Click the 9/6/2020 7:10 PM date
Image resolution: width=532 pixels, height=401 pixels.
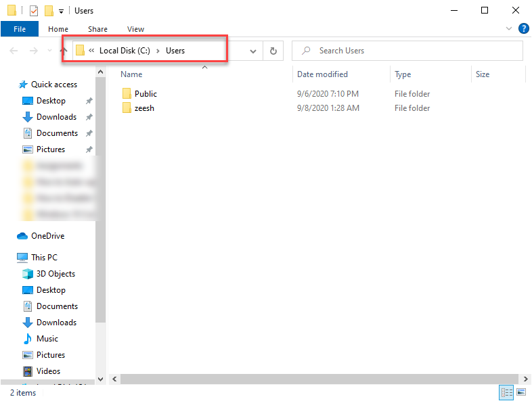point(328,94)
